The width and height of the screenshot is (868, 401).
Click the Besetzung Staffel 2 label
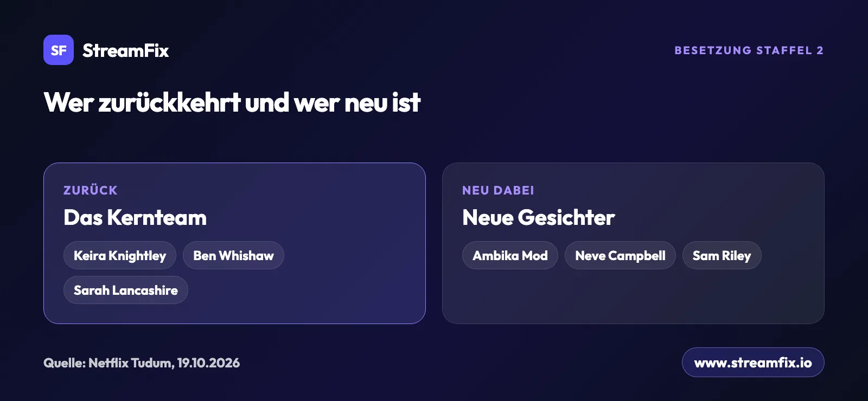pos(749,50)
